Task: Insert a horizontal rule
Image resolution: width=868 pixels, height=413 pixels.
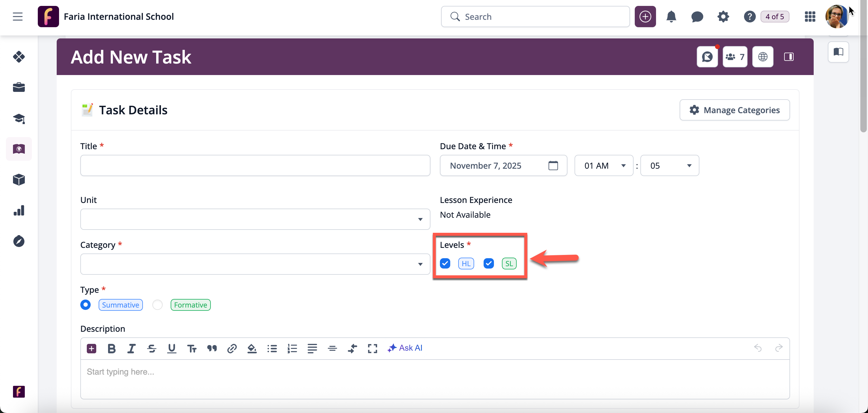Action: click(x=332, y=348)
